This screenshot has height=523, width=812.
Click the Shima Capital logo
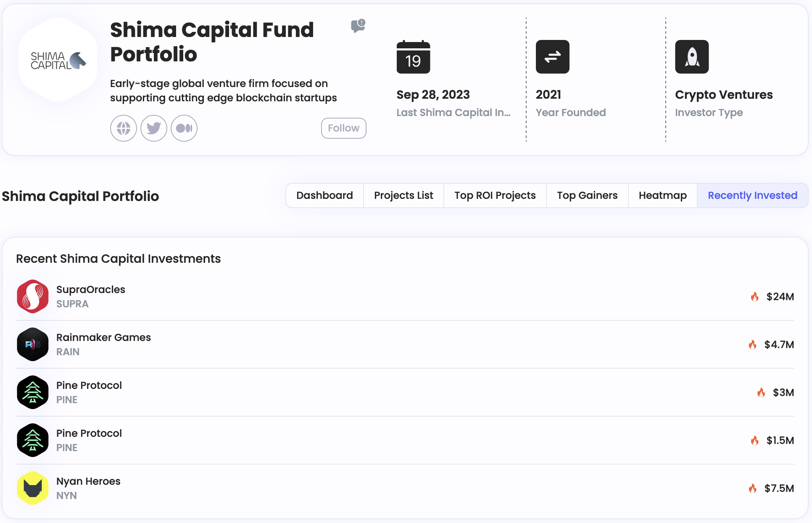[x=58, y=60]
